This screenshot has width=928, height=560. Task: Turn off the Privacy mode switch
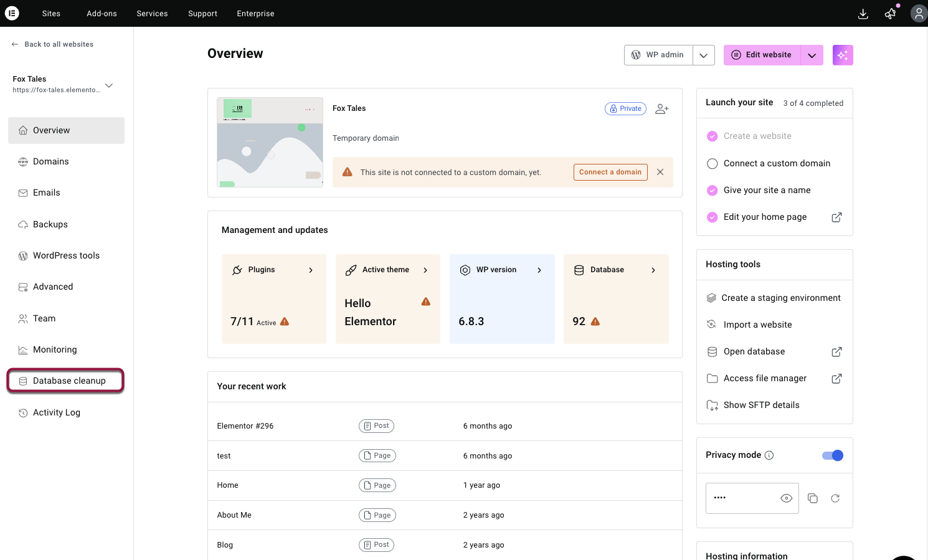coord(833,455)
